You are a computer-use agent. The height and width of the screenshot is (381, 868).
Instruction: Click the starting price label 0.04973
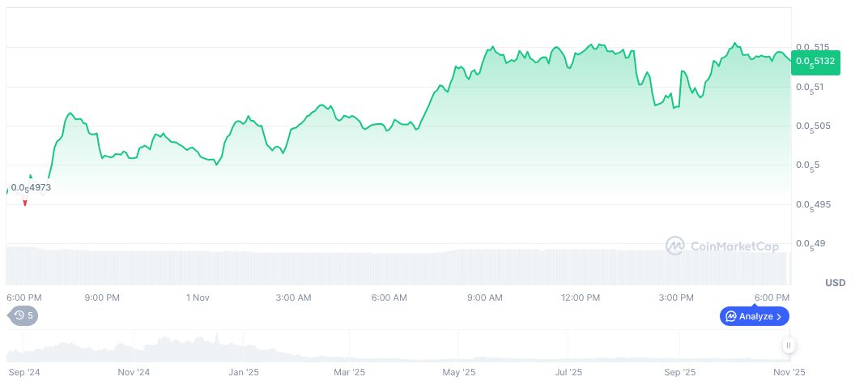pyautogui.click(x=31, y=187)
